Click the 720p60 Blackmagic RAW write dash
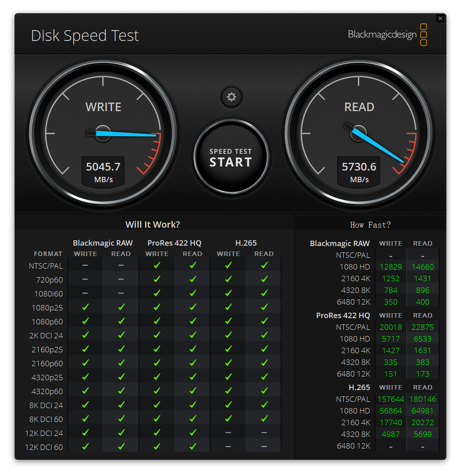 [x=85, y=280]
